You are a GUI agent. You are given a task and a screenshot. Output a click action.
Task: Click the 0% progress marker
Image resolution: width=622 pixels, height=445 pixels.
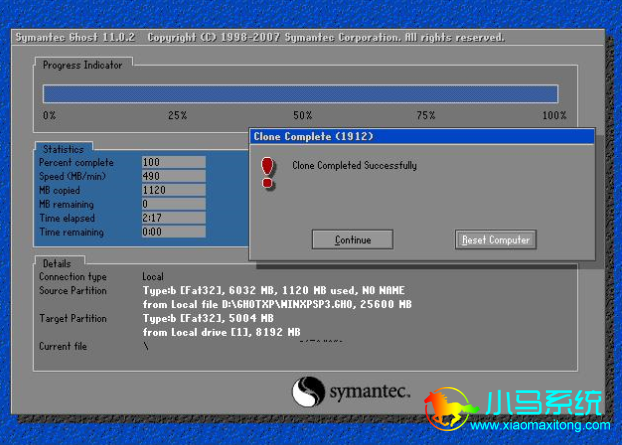pyautogui.click(x=49, y=115)
